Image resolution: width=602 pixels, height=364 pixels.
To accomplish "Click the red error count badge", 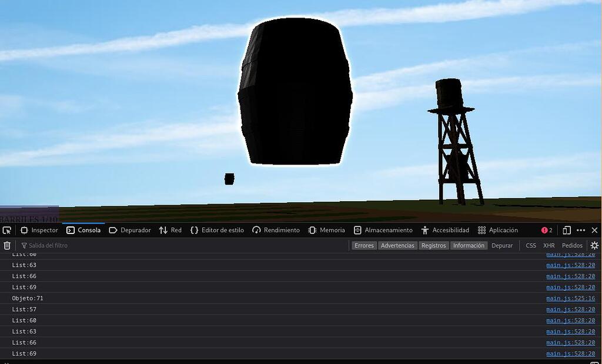I will [546, 230].
